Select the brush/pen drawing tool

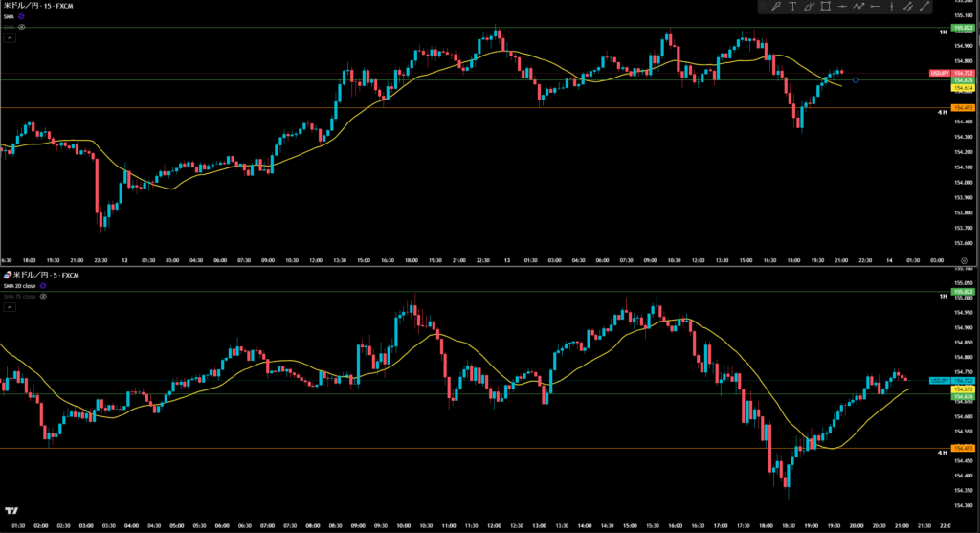coord(776,7)
